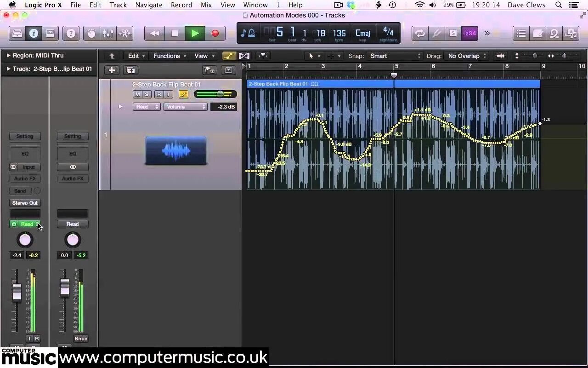Mute the 2-Step Back Flip Beat track

137,94
